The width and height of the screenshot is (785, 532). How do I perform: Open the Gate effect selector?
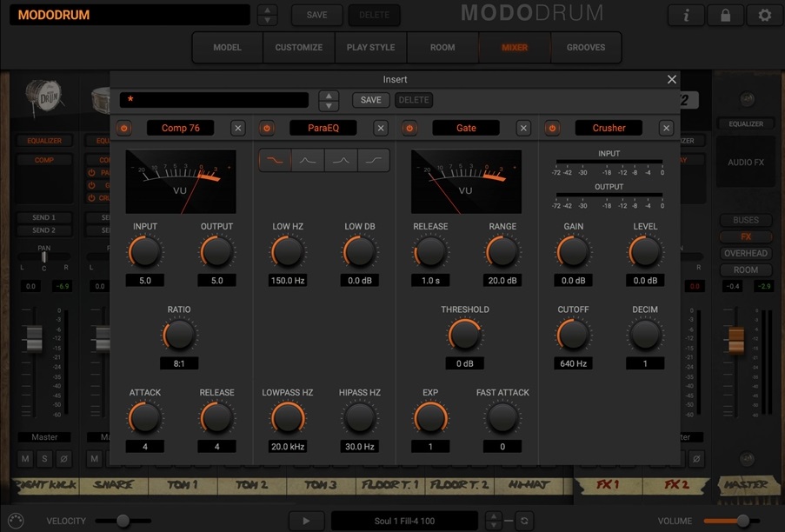[466, 128]
